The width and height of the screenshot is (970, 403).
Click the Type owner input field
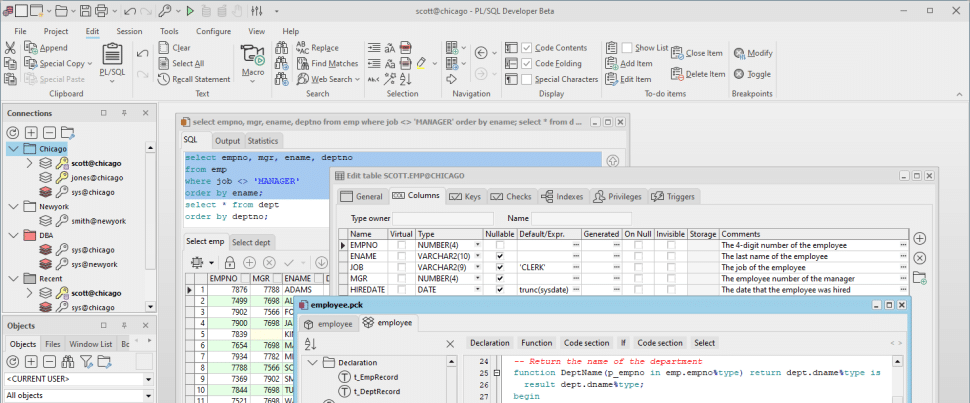point(443,219)
